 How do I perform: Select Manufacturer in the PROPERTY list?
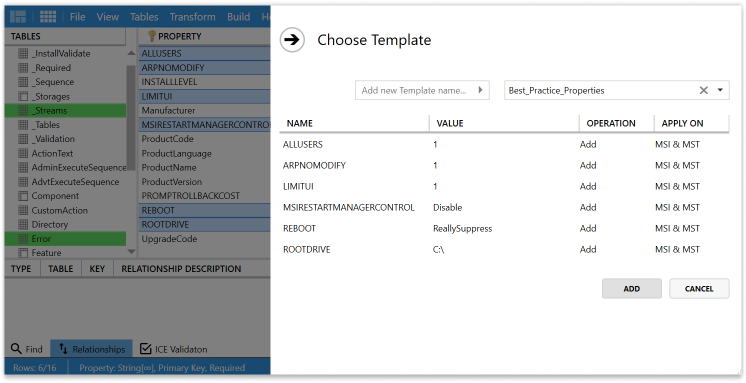click(x=205, y=110)
